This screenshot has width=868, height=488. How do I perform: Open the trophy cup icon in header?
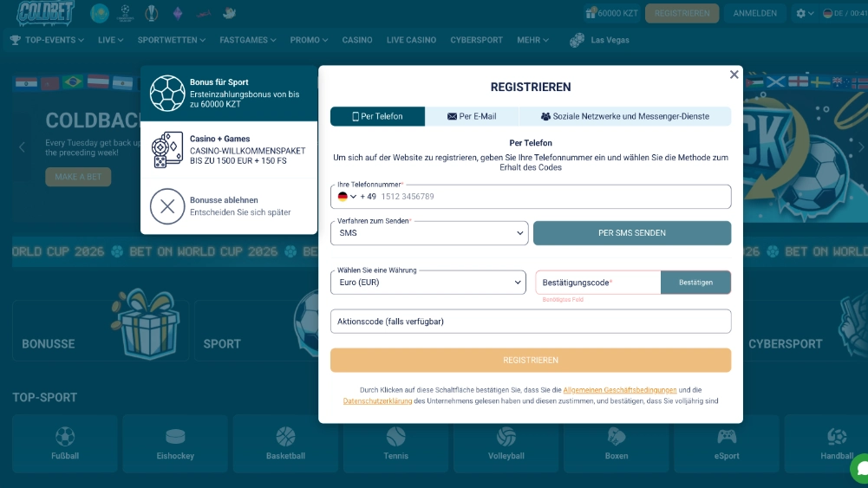point(152,13)
